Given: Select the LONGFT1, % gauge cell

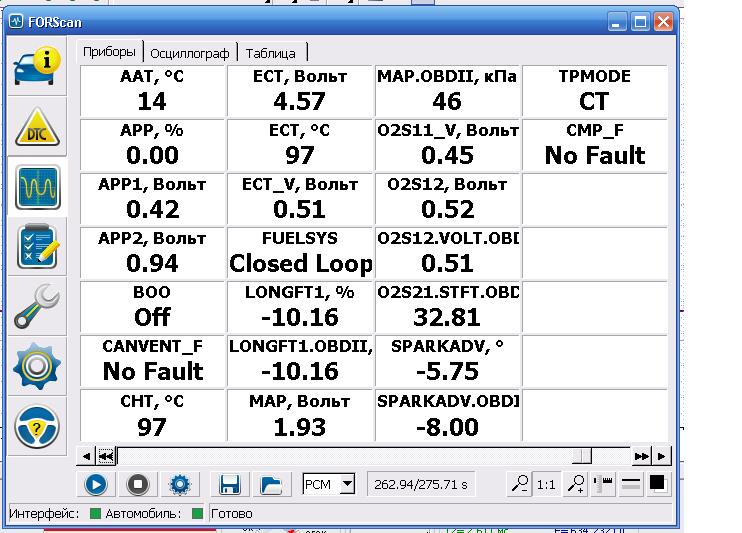Looking at the screenshot, I should (300, 306).
